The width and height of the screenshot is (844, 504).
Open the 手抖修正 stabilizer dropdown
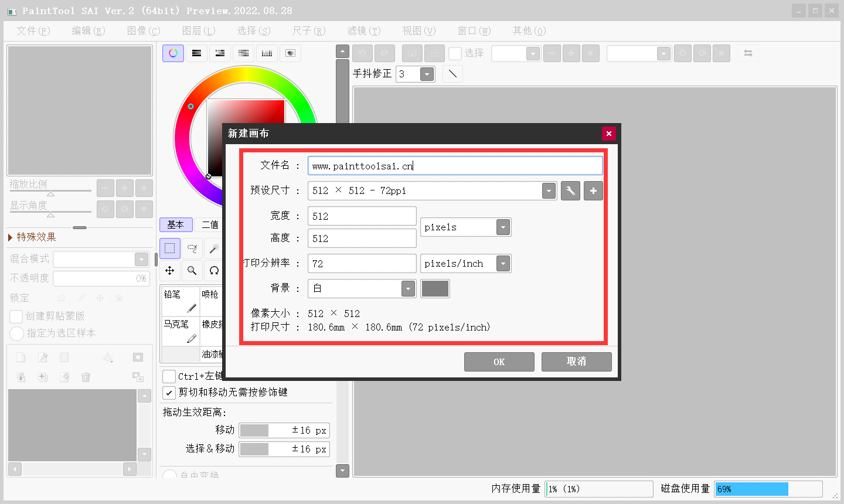[x=427, y=74]
